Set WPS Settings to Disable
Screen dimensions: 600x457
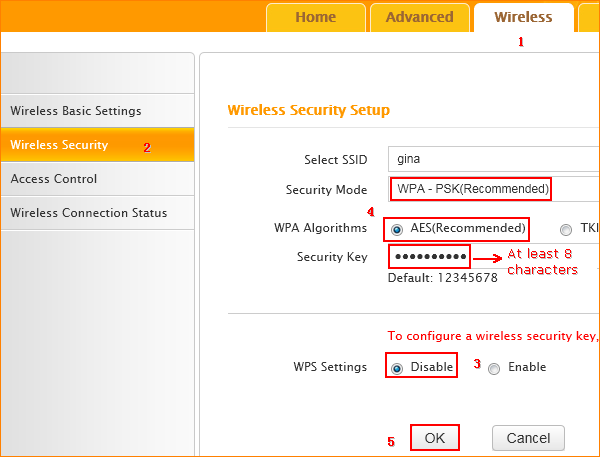(x=397, y=368)
